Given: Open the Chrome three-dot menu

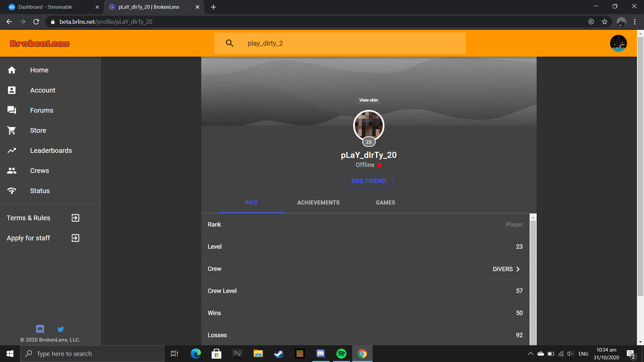Looking at the screenshot, I should coord(635,21).
